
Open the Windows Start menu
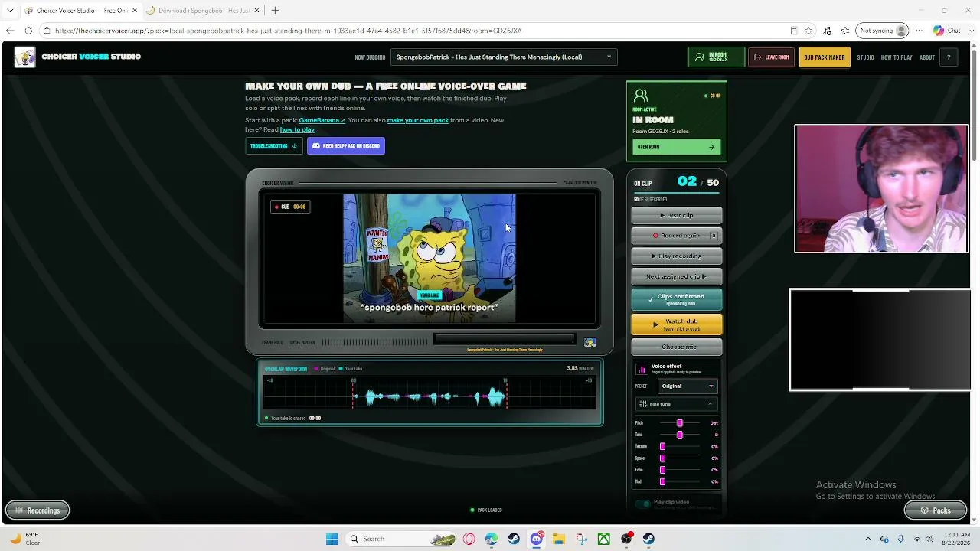(332, 539)
